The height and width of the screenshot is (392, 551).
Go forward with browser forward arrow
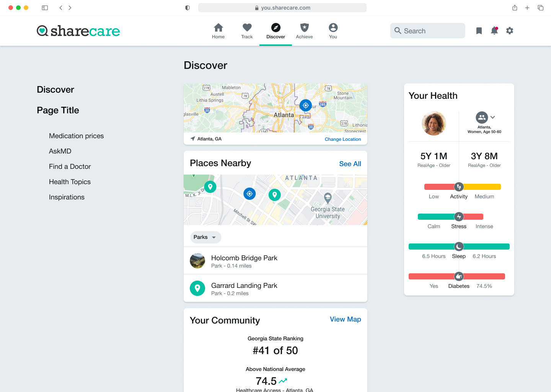click(70, 8)
